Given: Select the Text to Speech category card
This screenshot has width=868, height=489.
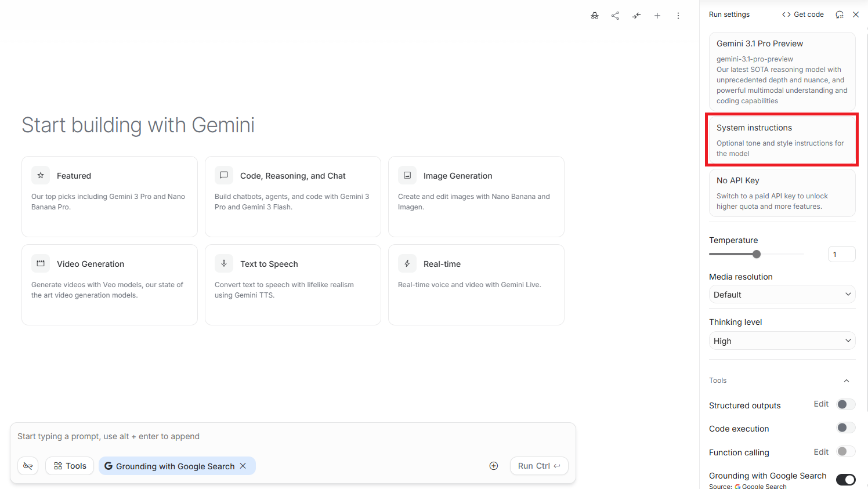Looking at the screenshot, I should click(x=292, y=284).
